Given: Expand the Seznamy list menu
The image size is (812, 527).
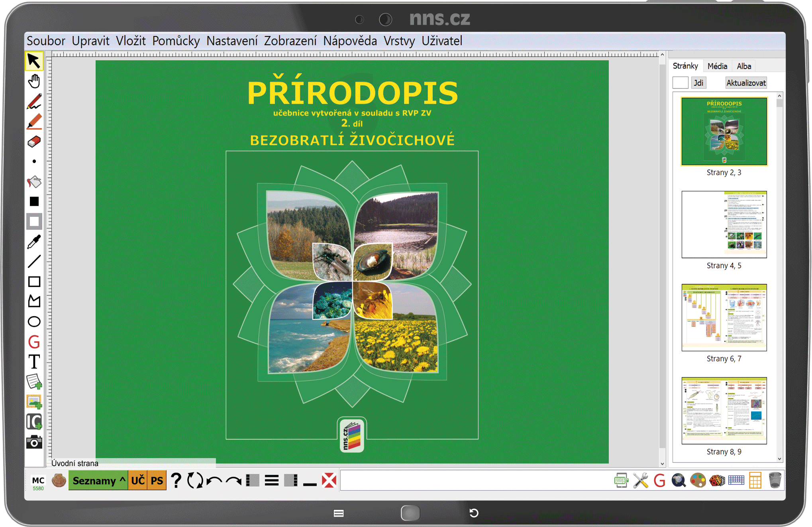Looking at the screenshot, I should pyautogui.click(x=98, y=480).
